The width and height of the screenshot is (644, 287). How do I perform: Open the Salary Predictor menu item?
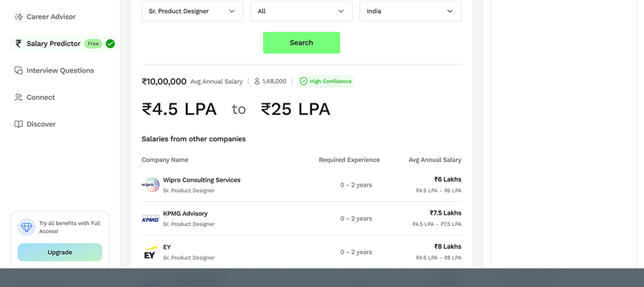pos(65,44)
